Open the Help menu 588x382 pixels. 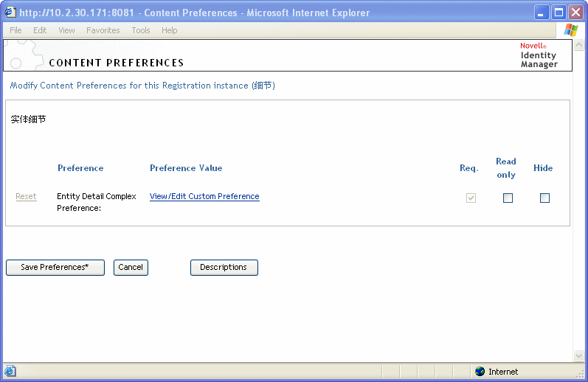[170, 30]
